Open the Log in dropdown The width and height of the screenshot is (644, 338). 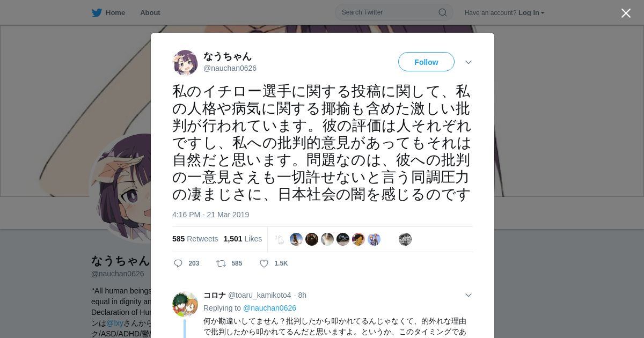(531, 12)
